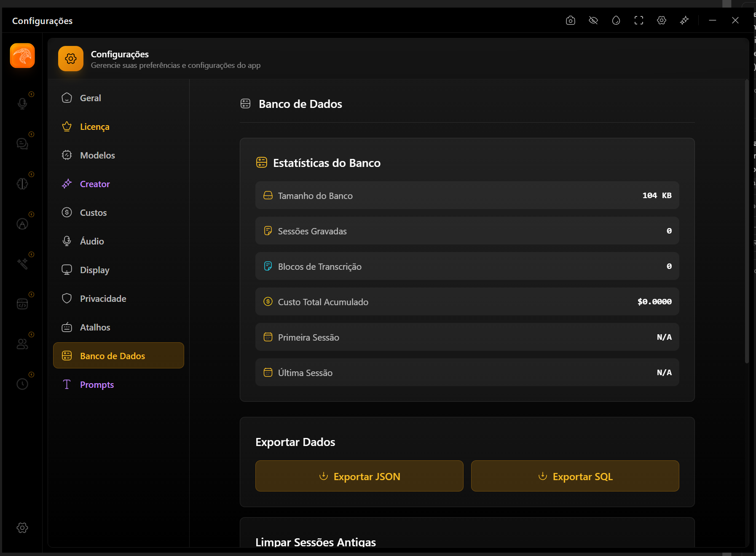
Task: Click the '104 KB' database size value
Action: click(x=657, y=195)
